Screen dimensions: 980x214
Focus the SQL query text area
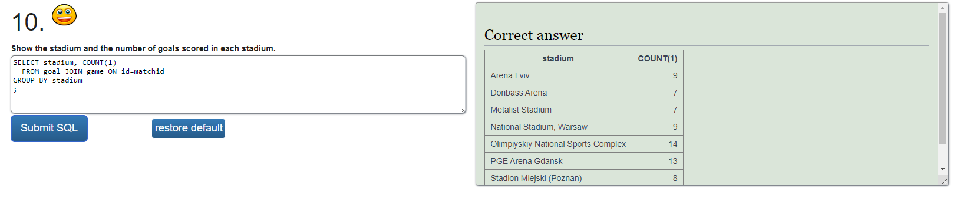pyautogui.click(x=238, y=84)
